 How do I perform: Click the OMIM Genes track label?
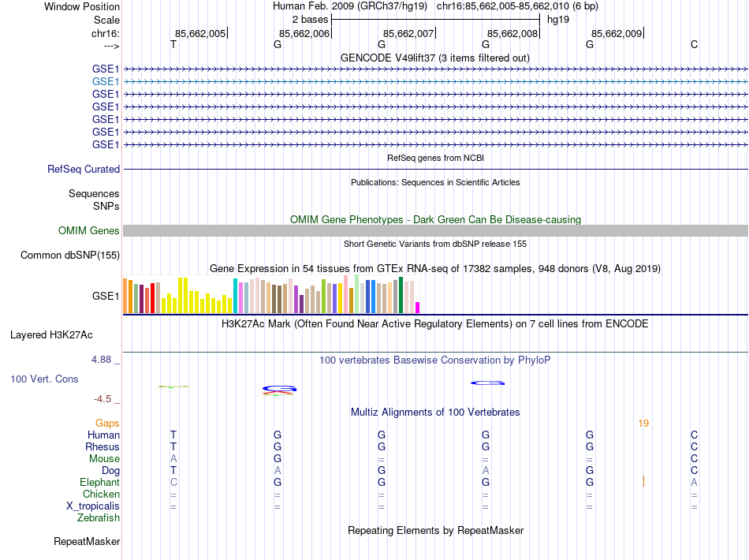(x=89, y=231)
